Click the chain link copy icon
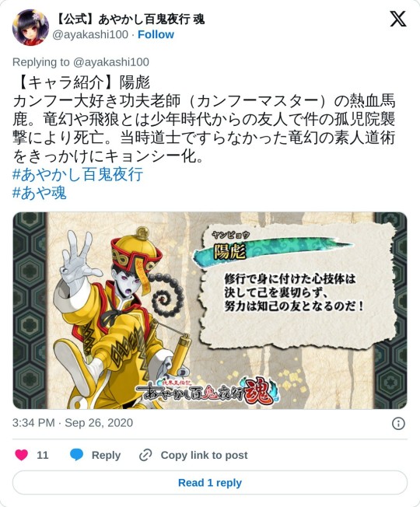The height and width of the screenshot is (507, 420). pos(145,455)
